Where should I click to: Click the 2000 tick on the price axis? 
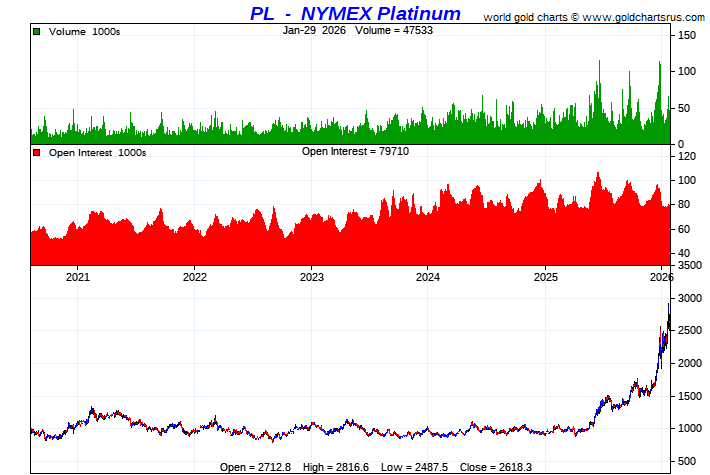pyautogui.click(x=690, y=364)
